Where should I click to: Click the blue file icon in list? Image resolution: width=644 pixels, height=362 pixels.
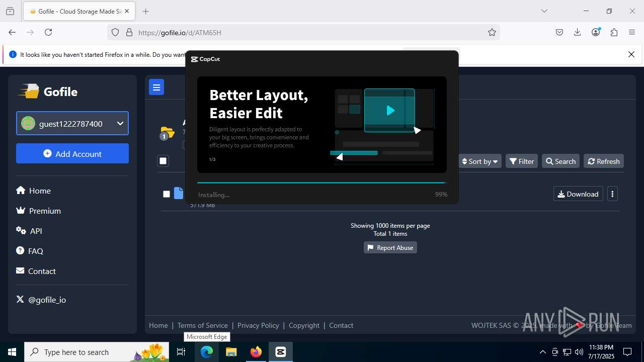pos(179,194)
